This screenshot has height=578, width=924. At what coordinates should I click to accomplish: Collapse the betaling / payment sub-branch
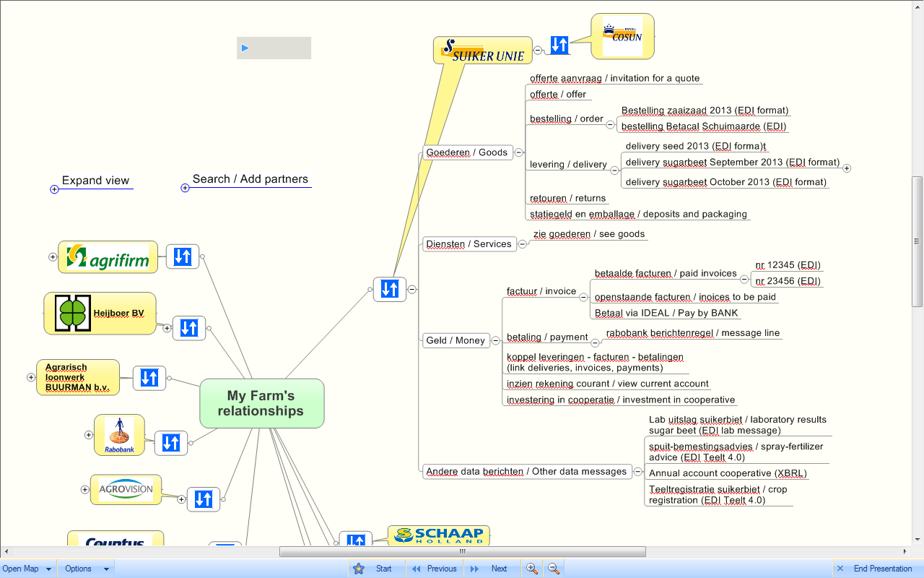click(x=595, y=342)
